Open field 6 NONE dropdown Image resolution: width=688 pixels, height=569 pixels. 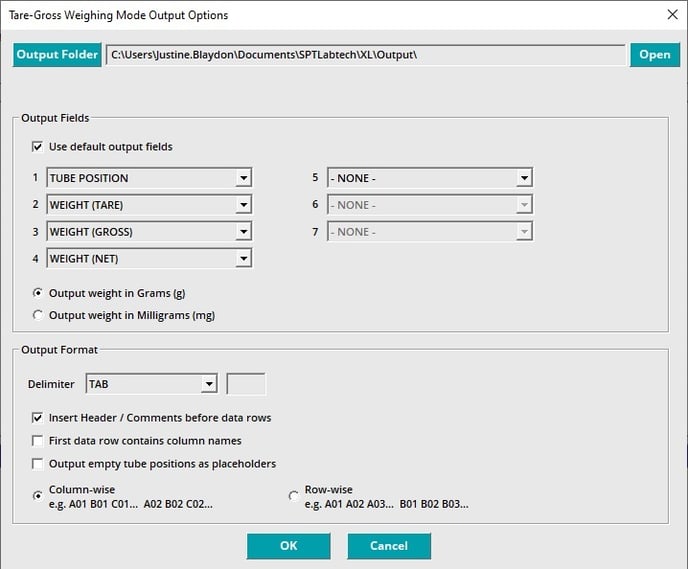(430, 205)
